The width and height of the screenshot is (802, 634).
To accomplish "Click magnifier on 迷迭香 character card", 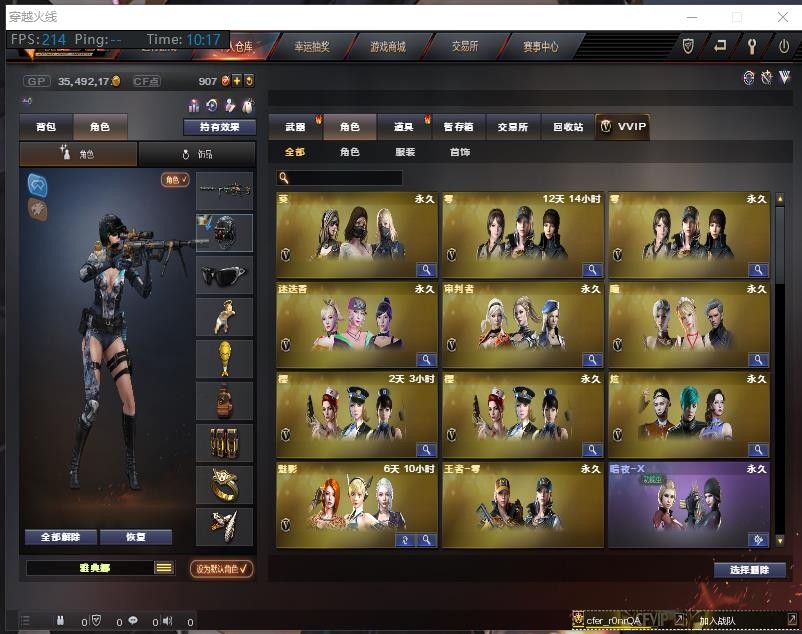I will (x=426, y=359).
